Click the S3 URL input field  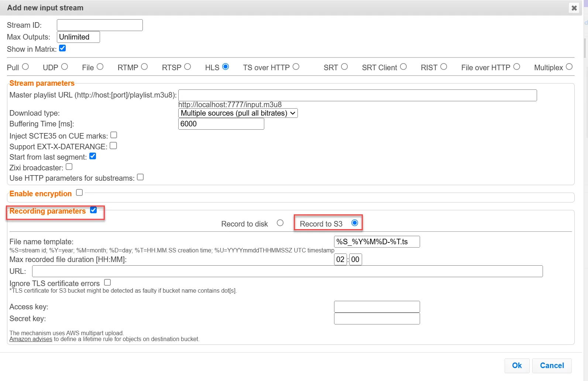(288, 271)
